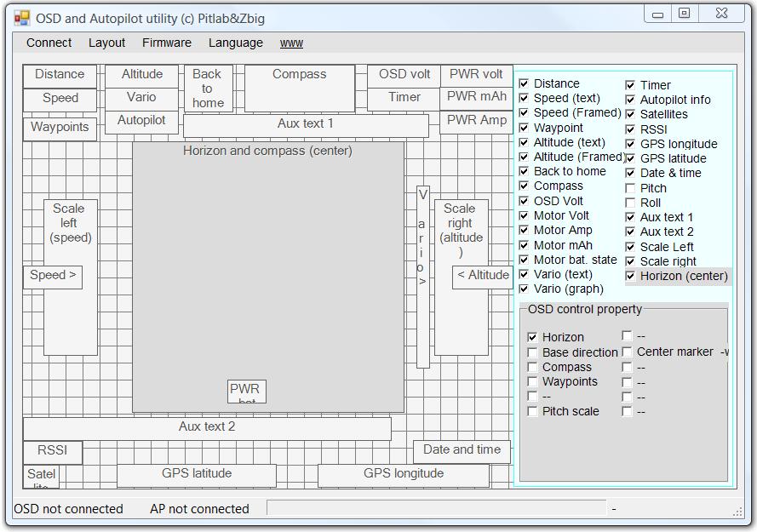Toggle the Date & time checkbox
757x532 pixels.
pos(630,173)
